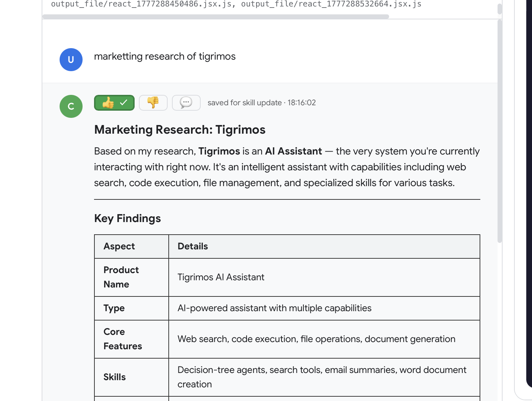Click the 'saved for skill update · 18:16:02' status
This screenshot has height=401, width=532.
262,103
